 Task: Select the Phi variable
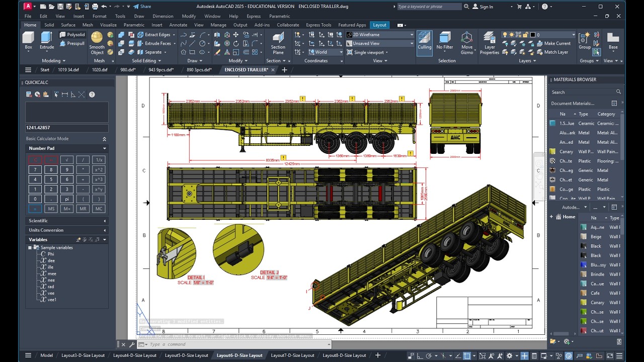pyautogui.click(x=51, y=254)
